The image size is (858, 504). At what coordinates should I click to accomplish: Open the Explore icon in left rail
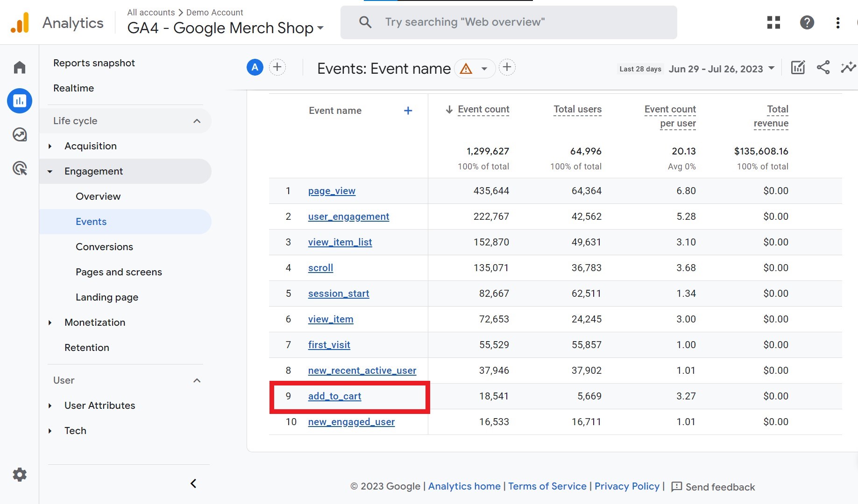(20, 134)
